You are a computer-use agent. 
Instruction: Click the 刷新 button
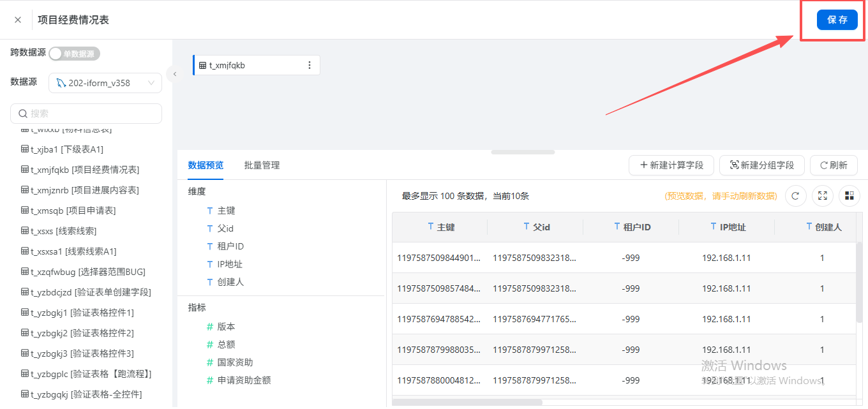834,165
